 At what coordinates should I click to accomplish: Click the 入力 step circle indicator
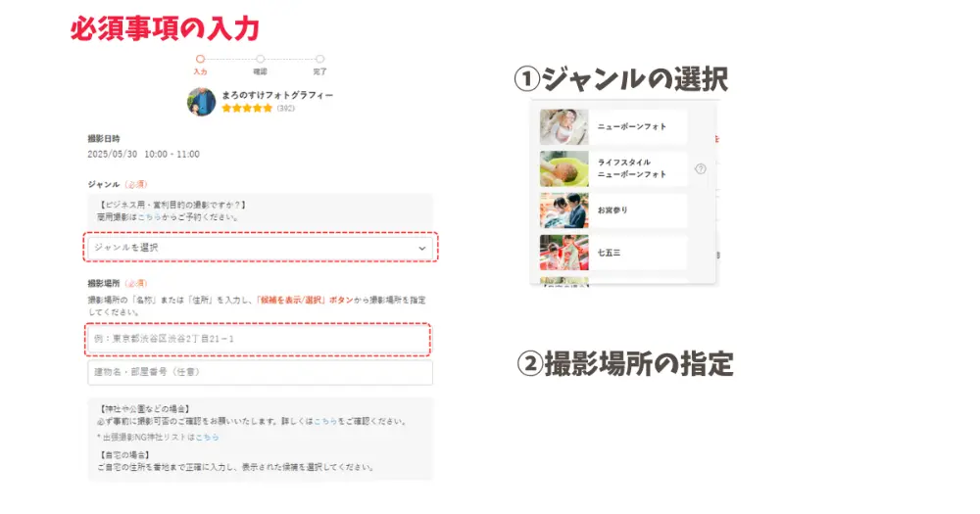[200, 59]
